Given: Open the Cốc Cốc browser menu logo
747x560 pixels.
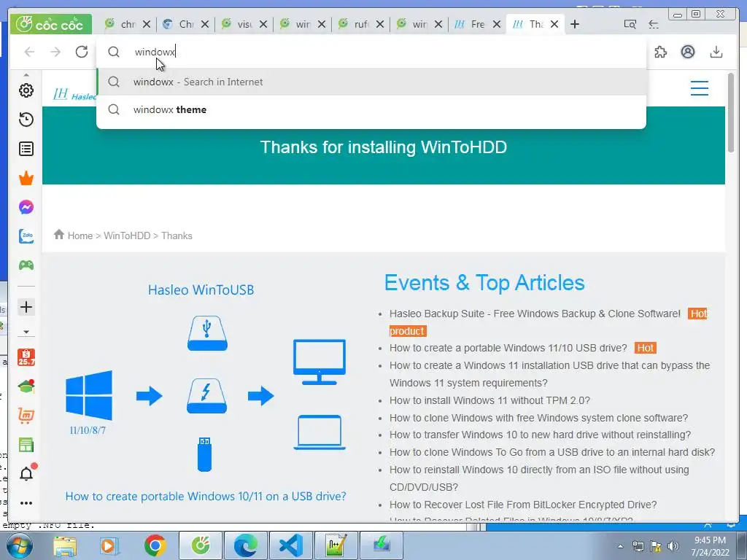Looking at the screenshot, I should [50, 24].
